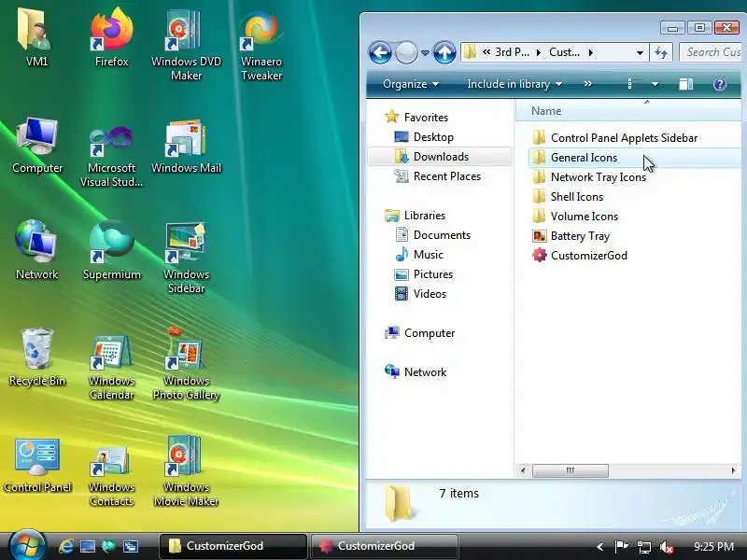The width and height of the screenshot is (747, 560).
Task: Open Windows Sidebar desktop shortcut
Action: 186,259
